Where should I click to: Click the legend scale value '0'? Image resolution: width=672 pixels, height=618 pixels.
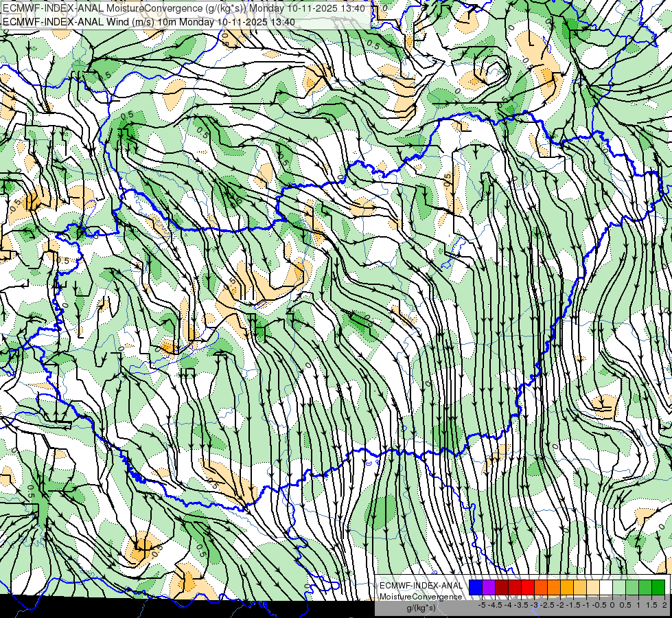coord(612,605)
